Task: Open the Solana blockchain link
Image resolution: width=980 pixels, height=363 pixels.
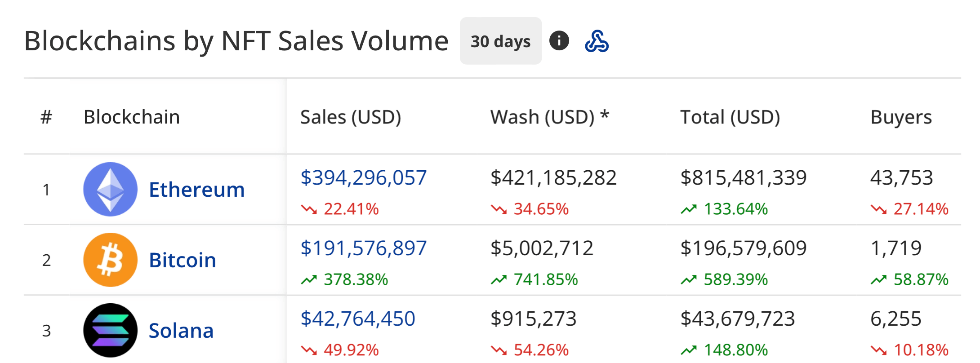Action: click(x=181, y=331)
